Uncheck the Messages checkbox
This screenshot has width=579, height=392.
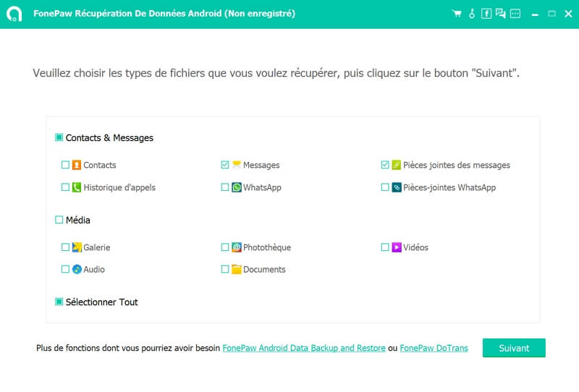[x=225, y=165]
